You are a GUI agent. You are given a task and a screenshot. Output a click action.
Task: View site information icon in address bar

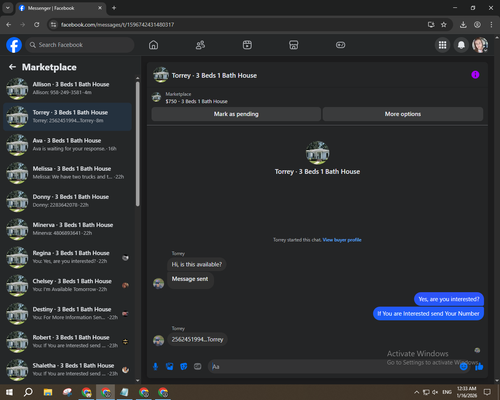pyautogui.click(x=53, y=25)
